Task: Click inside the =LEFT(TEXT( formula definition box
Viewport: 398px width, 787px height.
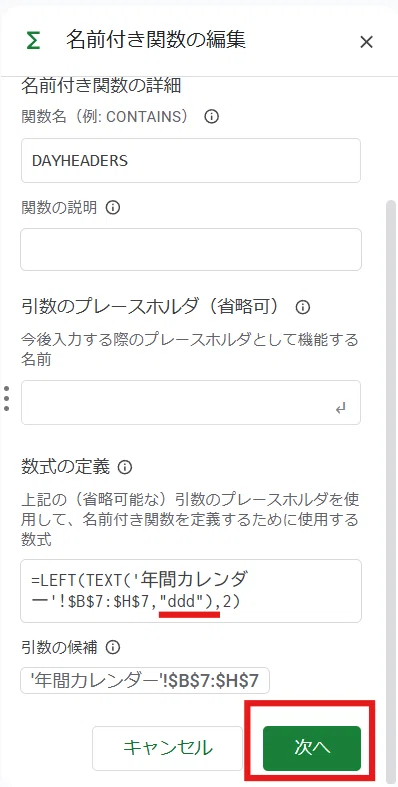Action: click(x=191, y=591)
